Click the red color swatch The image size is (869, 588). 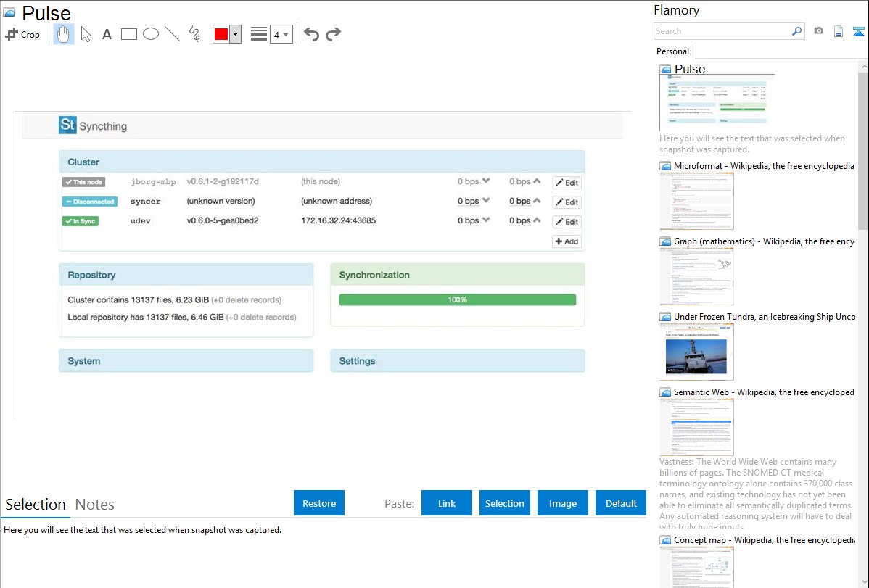[221, 34]
